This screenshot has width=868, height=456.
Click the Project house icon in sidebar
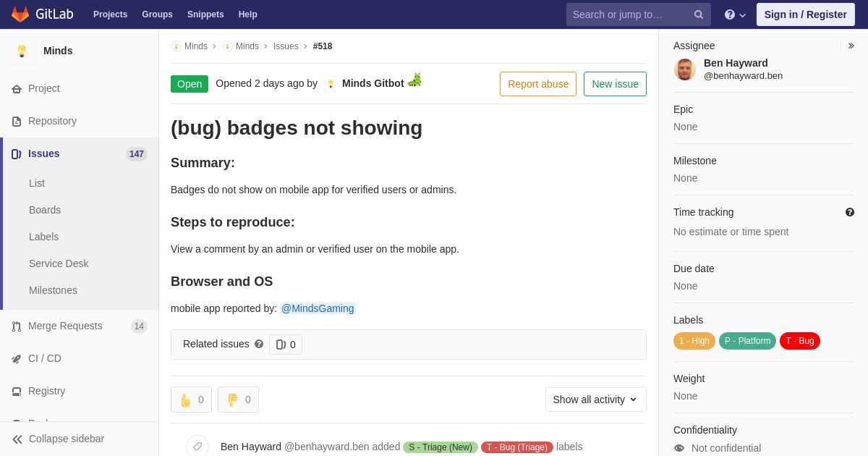coord(17,89)
